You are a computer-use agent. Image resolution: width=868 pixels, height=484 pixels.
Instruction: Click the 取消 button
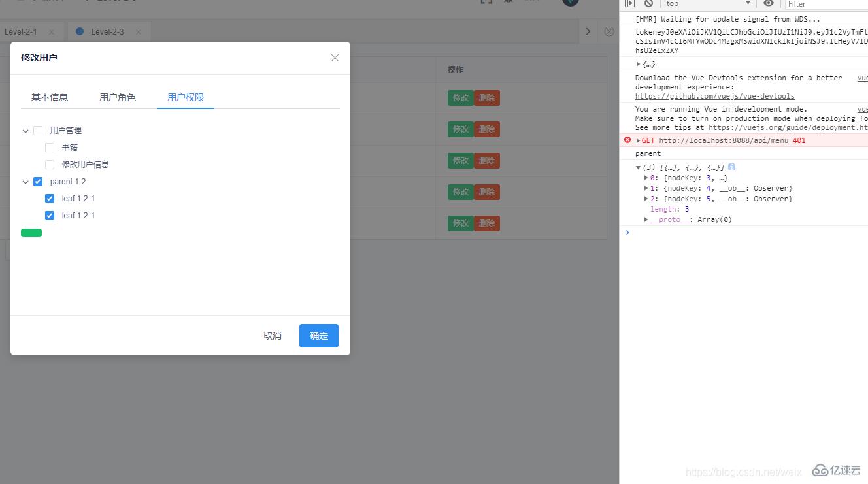(x=273, y=336)
